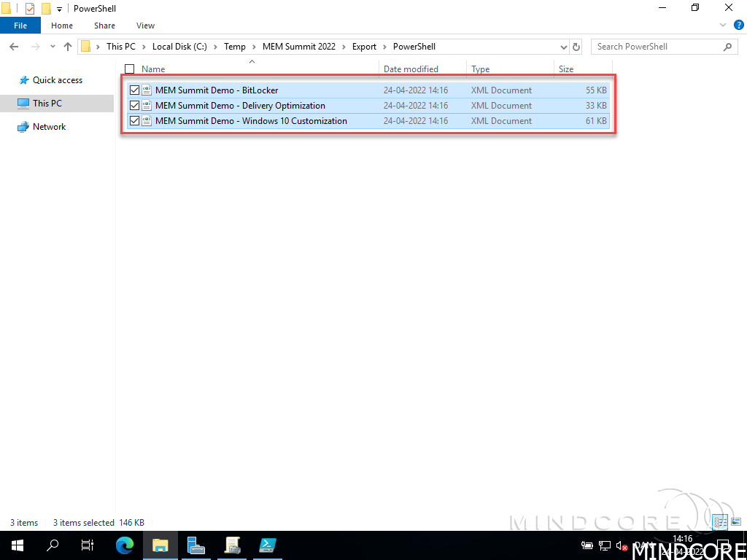
Task: Expand the Quick Access Toolbar customize dropdown
Action: [60, 9]
